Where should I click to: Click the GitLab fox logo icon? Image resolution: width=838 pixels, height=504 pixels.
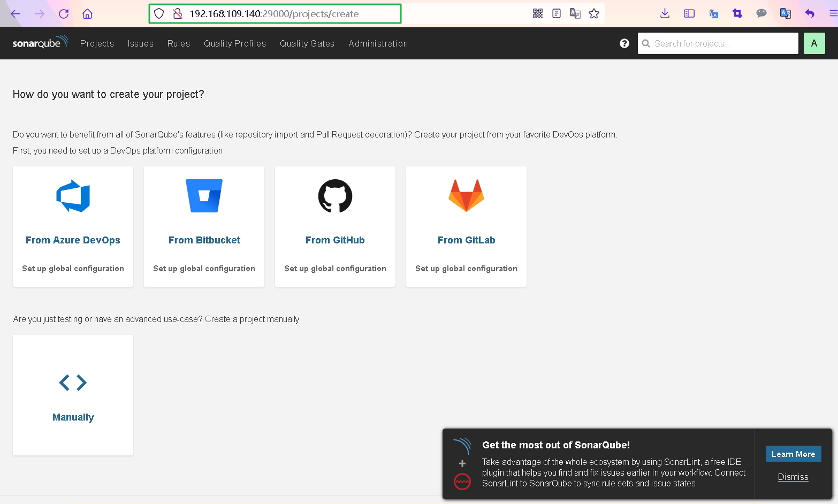pos(466,196)
